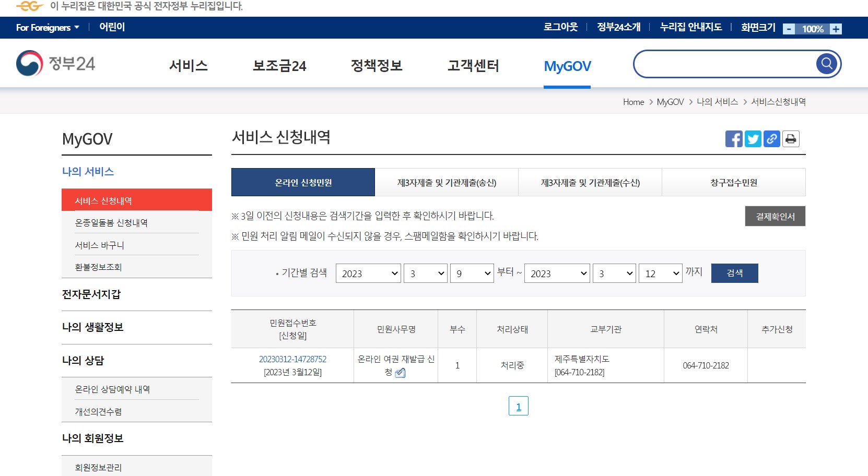
Task: Open the start month dropdown showing 3
Action: 425,273
